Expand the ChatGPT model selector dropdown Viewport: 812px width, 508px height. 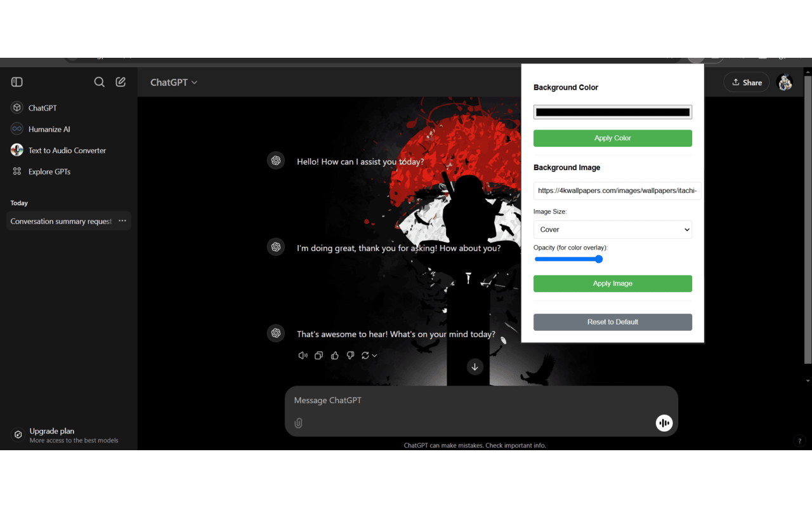(174, 83)
